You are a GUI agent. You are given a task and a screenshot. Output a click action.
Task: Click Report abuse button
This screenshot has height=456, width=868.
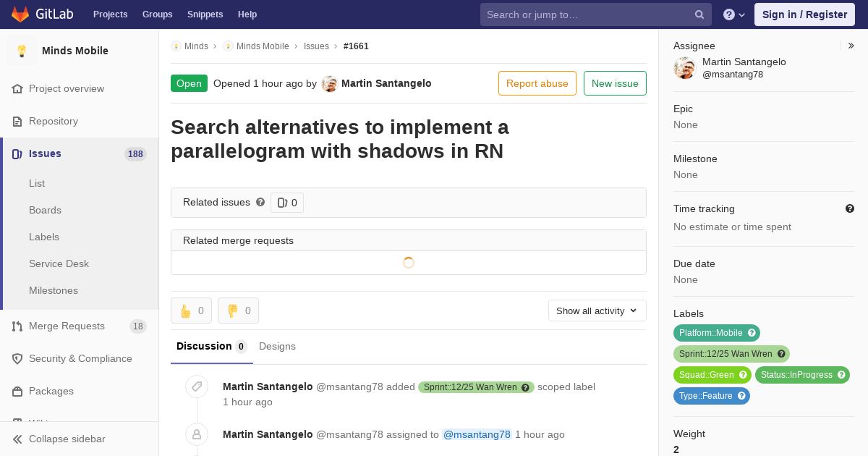(x=537, y=83)
